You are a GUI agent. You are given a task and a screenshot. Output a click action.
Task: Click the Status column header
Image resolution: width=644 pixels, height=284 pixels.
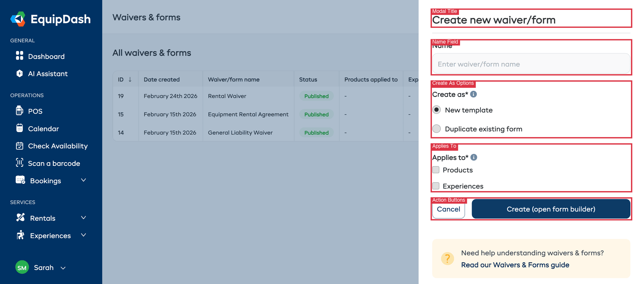point(308,79)
